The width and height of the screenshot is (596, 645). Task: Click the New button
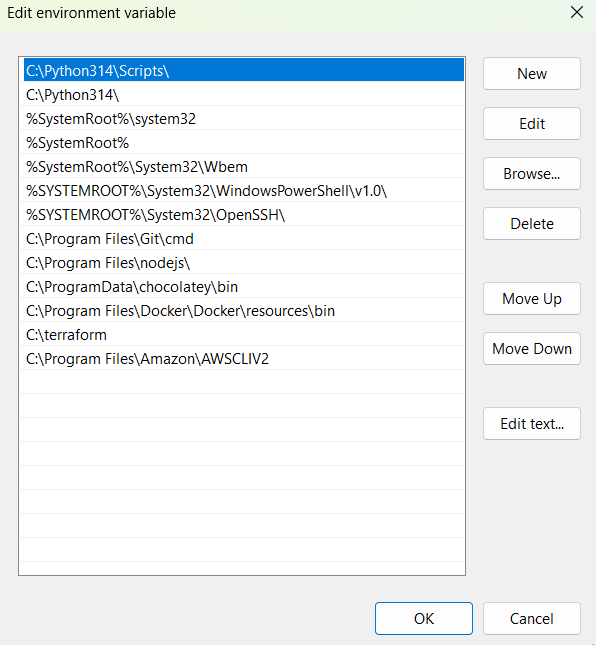(x=531, y=74)
